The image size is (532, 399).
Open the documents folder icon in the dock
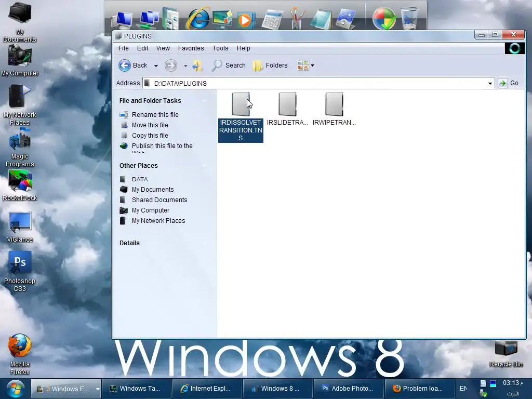pyautogui.click(x=170, y=19)
